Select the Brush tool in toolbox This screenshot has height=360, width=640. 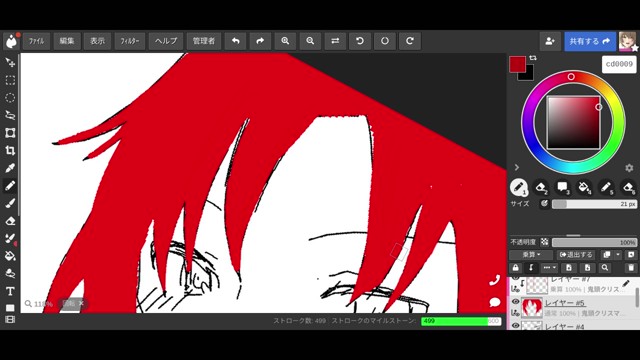(10, 203)
